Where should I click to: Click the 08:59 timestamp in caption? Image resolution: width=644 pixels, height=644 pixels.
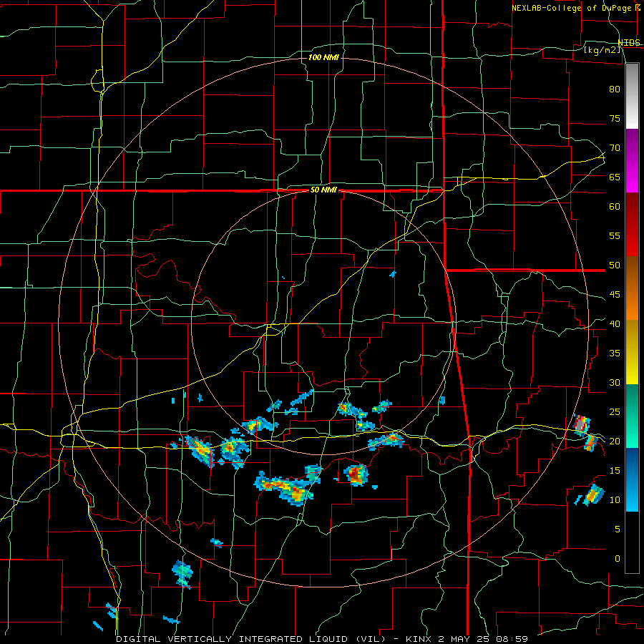point(512,639)
